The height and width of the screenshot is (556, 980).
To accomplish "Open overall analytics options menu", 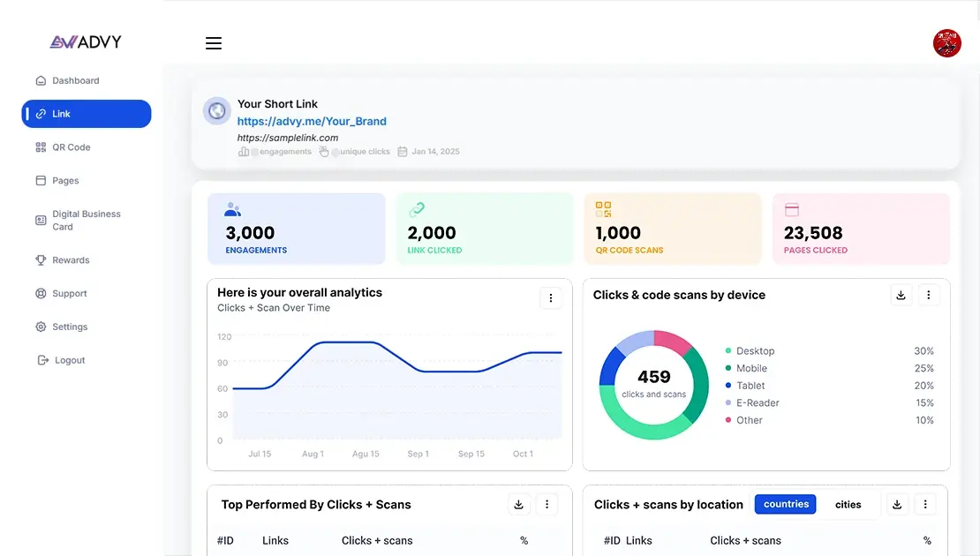I will [551, 298].
